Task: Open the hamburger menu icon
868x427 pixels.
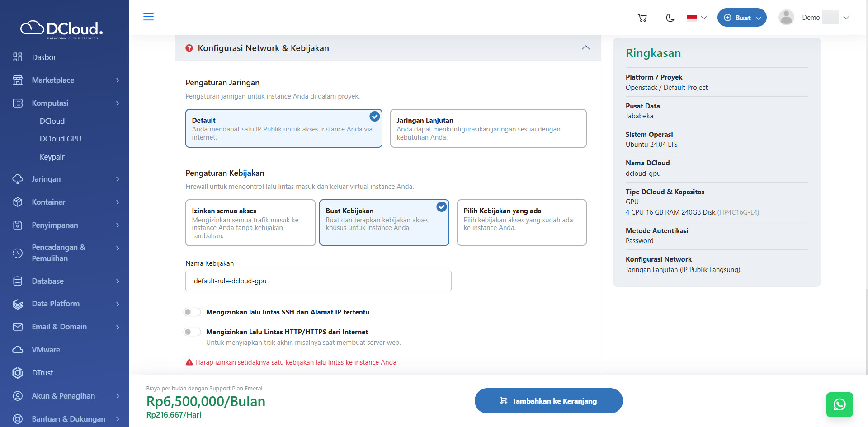Action: [x=148, y=17]
